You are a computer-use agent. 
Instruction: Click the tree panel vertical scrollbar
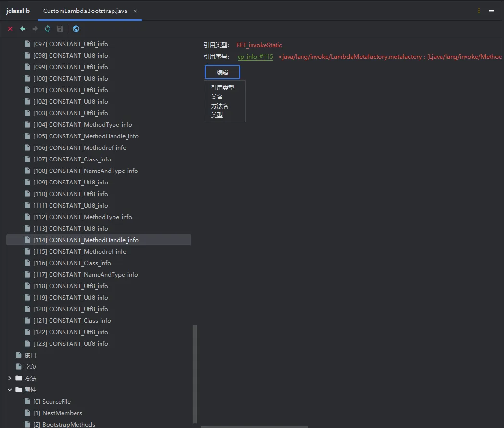click(x=194, y=374)
